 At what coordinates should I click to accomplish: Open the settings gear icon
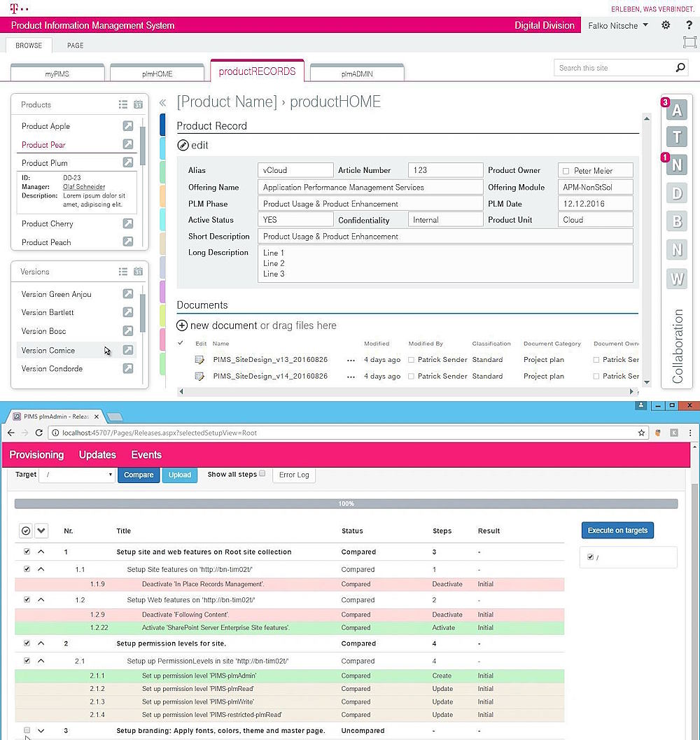pos(666,25)
